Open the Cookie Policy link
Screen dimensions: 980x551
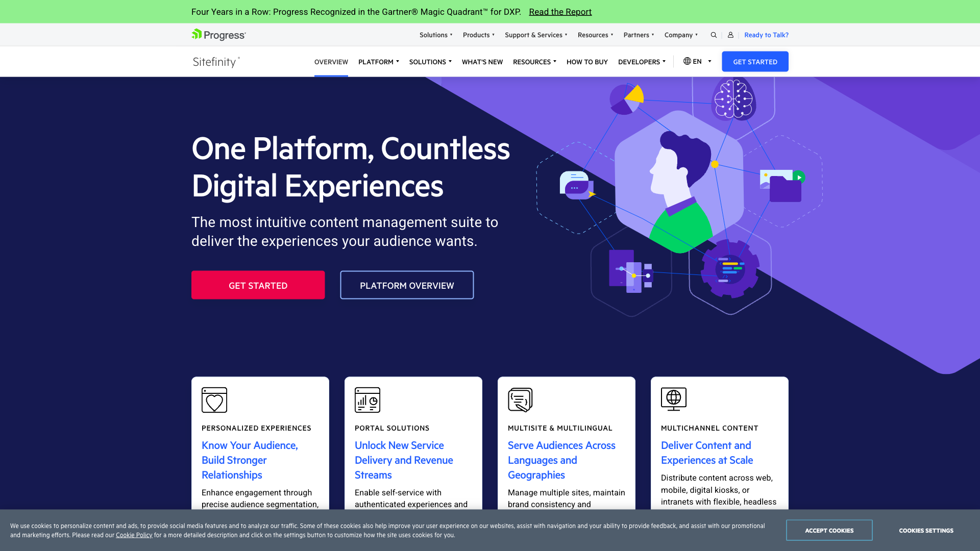134,535
